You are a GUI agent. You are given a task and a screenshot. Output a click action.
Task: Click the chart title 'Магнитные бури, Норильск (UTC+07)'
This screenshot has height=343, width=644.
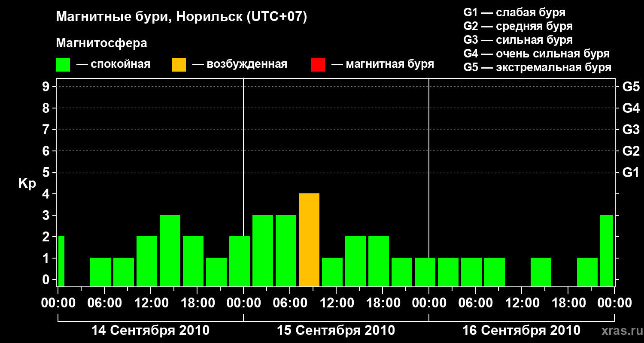pos(182,17)
